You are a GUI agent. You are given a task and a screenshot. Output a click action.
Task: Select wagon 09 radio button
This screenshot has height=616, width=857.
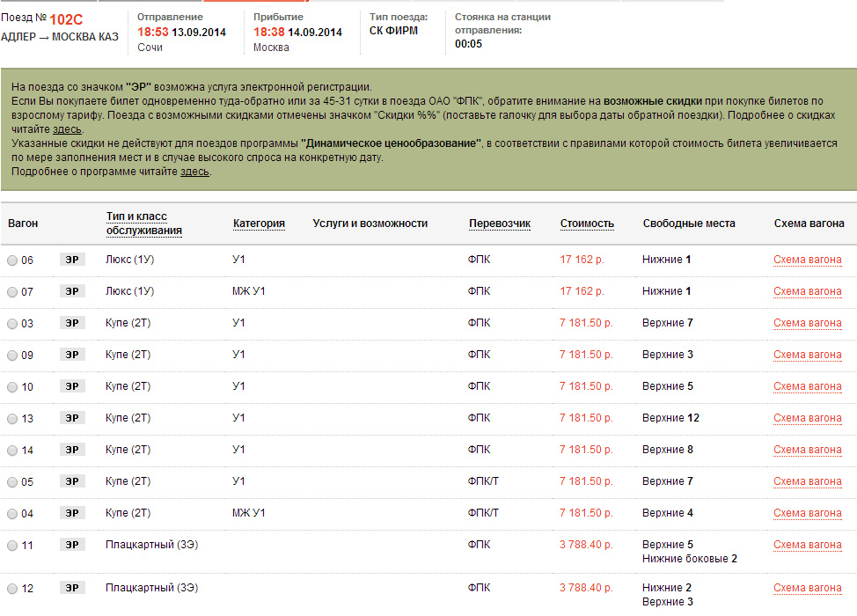tap(12, 356)
